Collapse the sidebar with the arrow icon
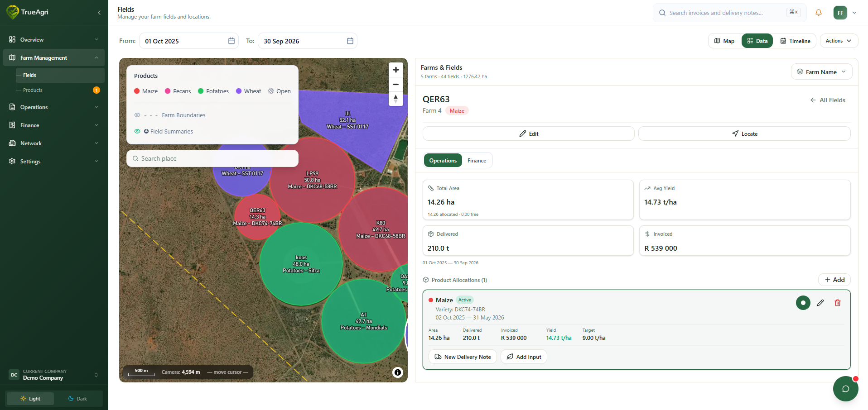 [99, 13]
